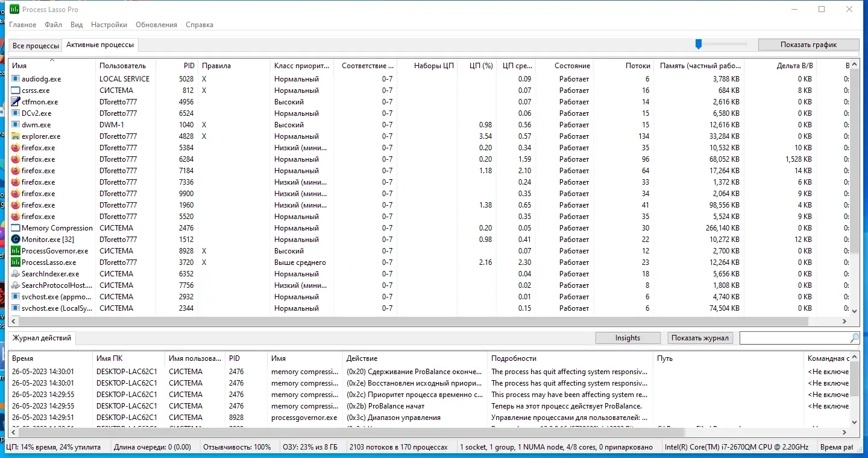Click the ProcessLasso.exe green icon
The height and width of the screenshot is (458, 868).
[x=16, y=262]
